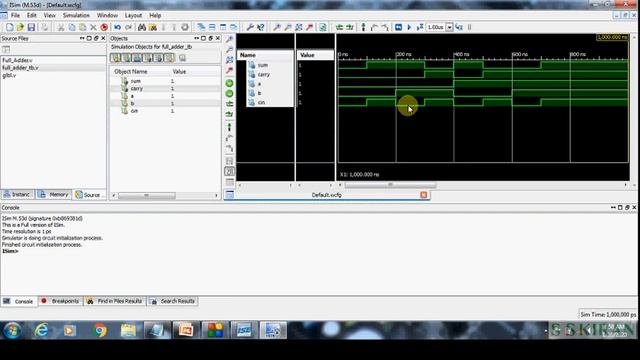Image resolution: width=640 pixels, height=360 pixels.
Task: Click the Value column header in Objects panel
Action: [179, 71]
